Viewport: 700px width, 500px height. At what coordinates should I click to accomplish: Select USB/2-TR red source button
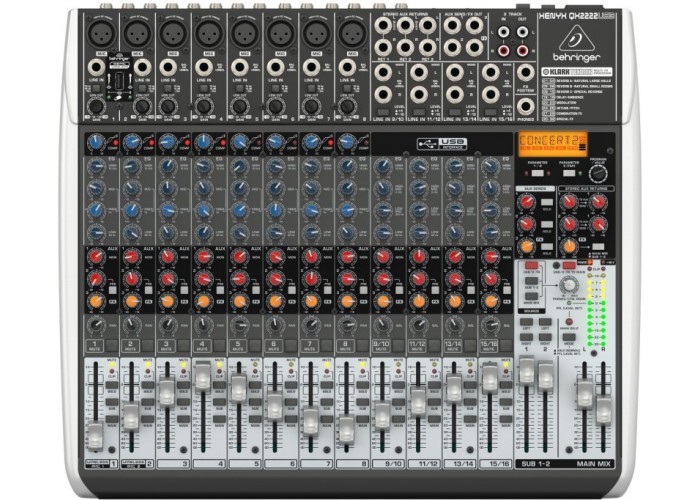(x=531, y=266)
